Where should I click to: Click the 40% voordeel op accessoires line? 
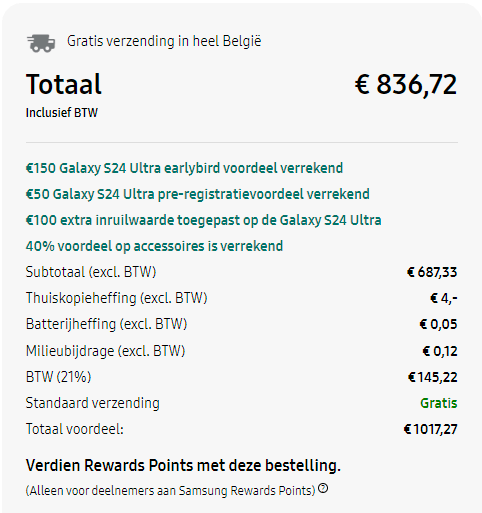pyautogui.click(x=154, y=246)
